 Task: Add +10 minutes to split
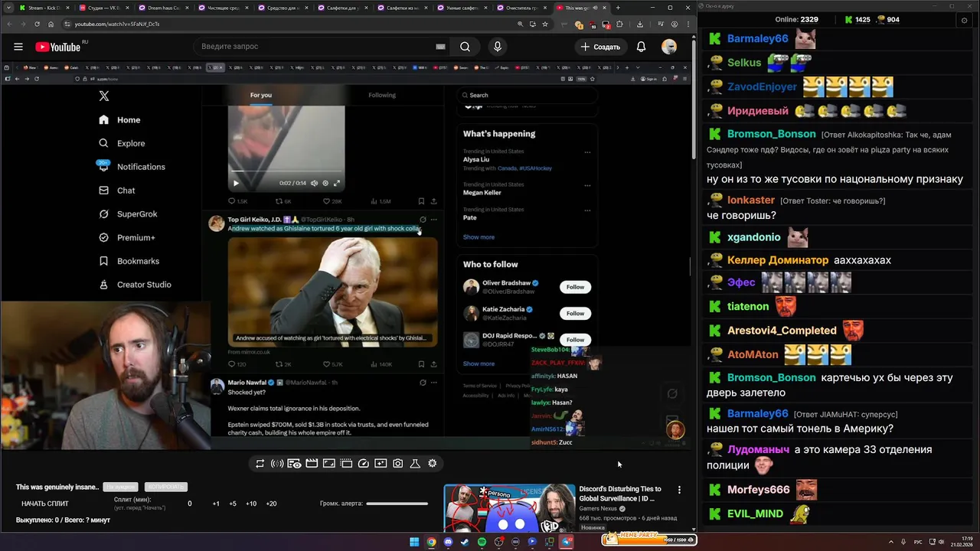251,504
